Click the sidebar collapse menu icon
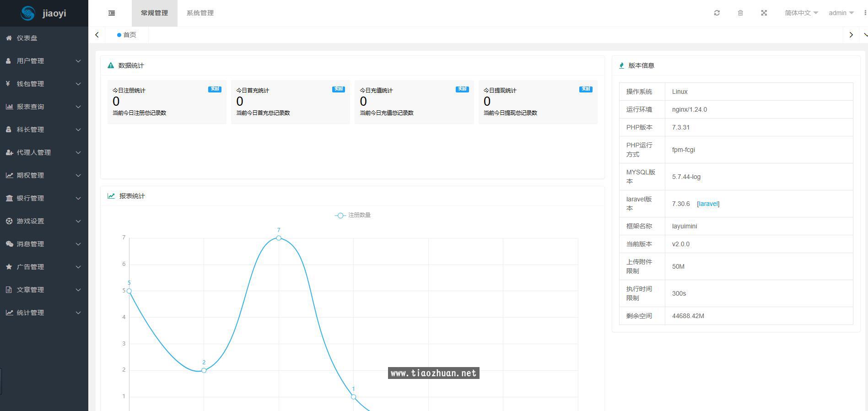 [x=112, y=13]
